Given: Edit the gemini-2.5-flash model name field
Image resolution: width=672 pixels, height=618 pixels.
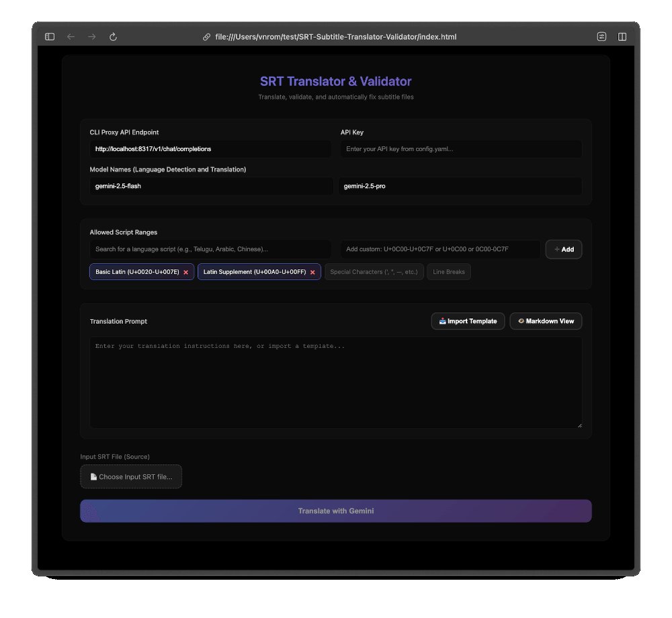Looking at the screenshot, I should coord(211,186).
